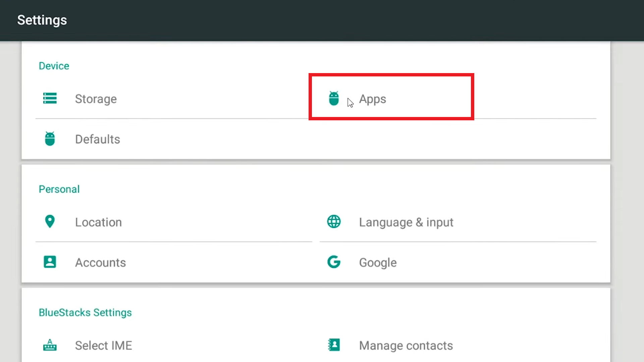Click the Settings title in header
The width and height of the screenshot is (644, 362).
click(x=42, y=20)
